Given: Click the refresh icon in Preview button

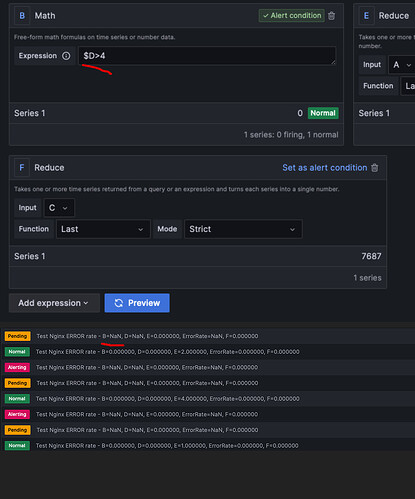Looking at the screenshot, I should [119, 303].
